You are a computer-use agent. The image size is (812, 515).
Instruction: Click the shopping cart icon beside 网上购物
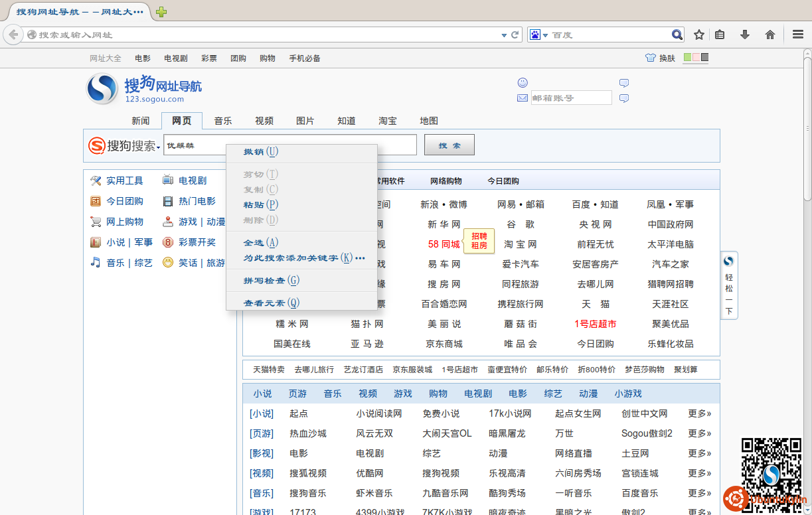96,222
